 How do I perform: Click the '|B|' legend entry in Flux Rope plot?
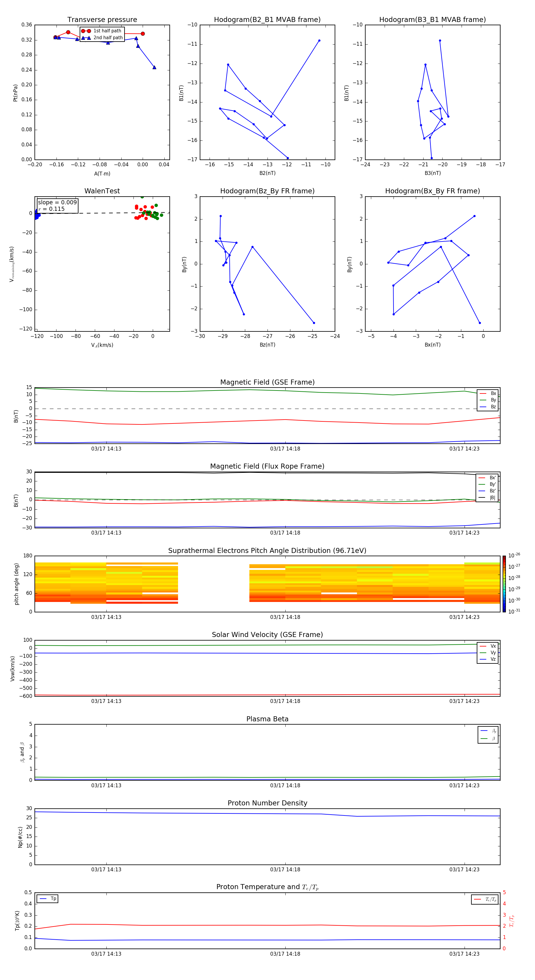click(487, 498)
